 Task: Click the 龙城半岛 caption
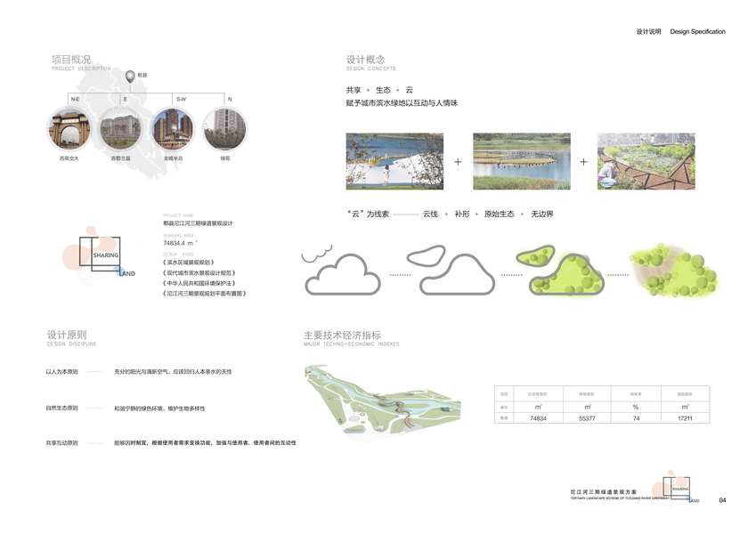point(173,158)
